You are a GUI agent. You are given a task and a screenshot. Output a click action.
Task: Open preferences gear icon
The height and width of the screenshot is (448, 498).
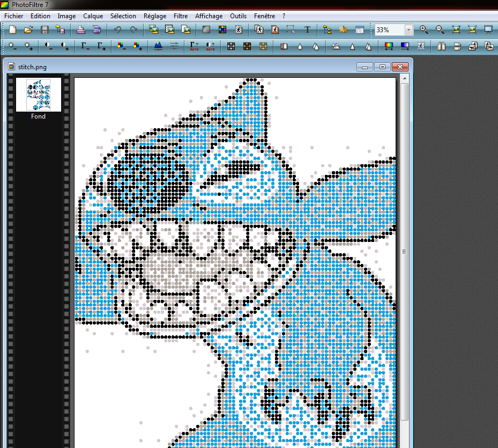[x=343, y=30]
